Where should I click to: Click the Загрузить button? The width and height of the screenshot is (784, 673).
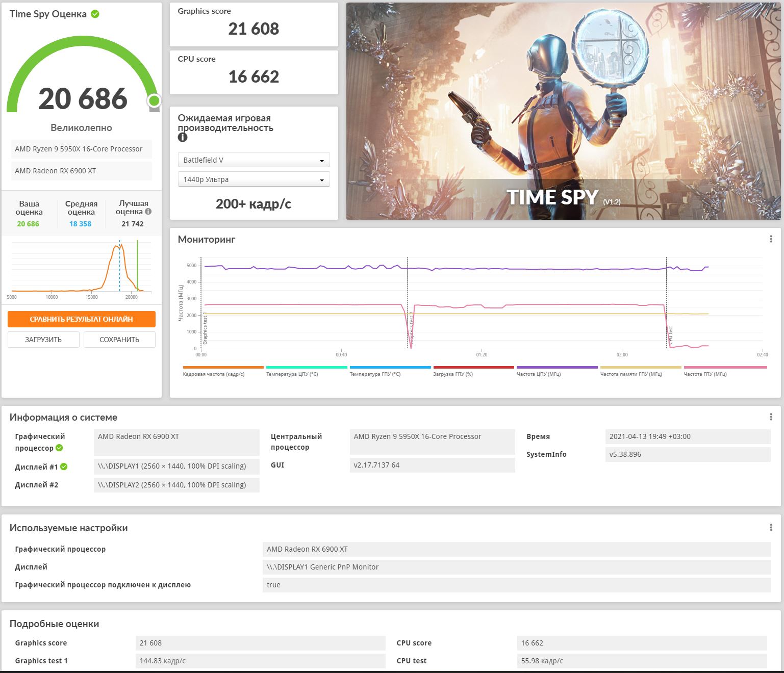click(43, 340)
